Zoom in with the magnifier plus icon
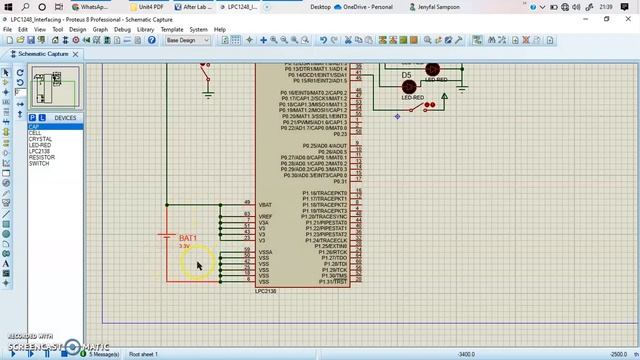640x360 pixels. point(274,40)
